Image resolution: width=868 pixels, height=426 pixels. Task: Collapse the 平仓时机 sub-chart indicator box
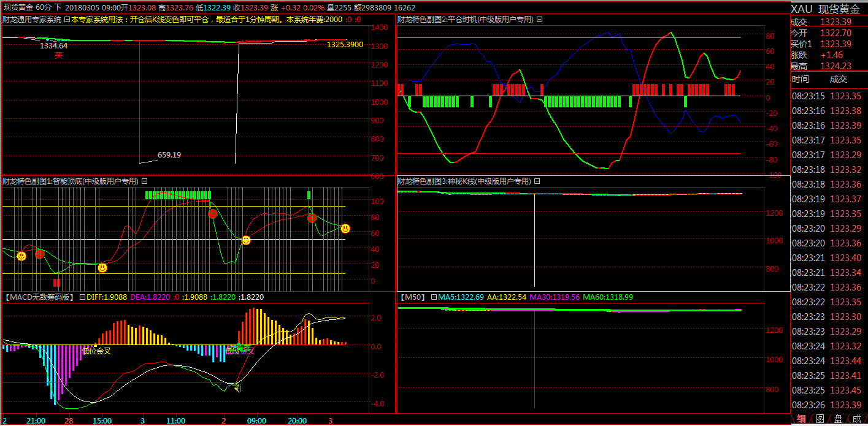click(539, 20)
